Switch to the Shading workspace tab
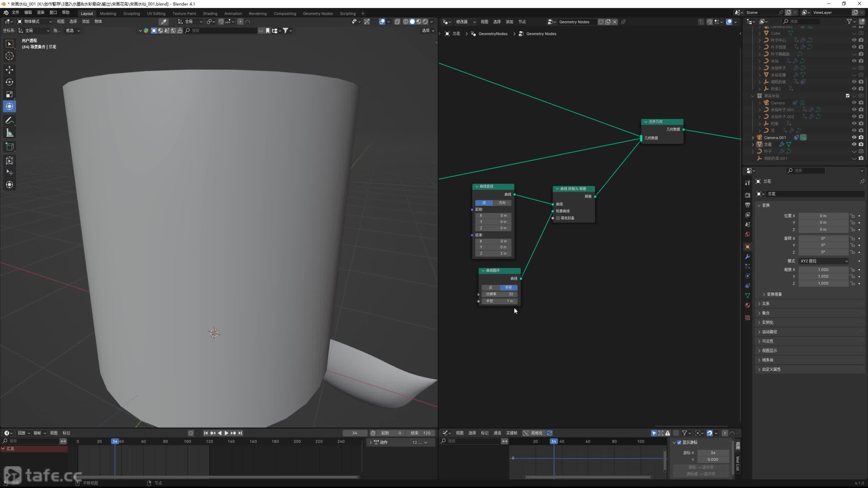This screenshot has width=868, height=488. pyautogui.click(x=210, y=14)
